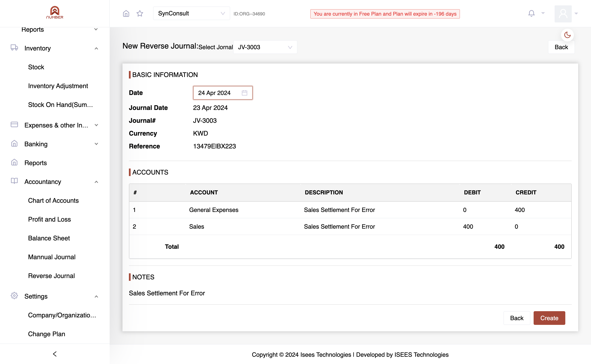The height and width of the screenshot is (364, 591).
Task: Collapse the Settings section chevron
Action: pos(96,296)
